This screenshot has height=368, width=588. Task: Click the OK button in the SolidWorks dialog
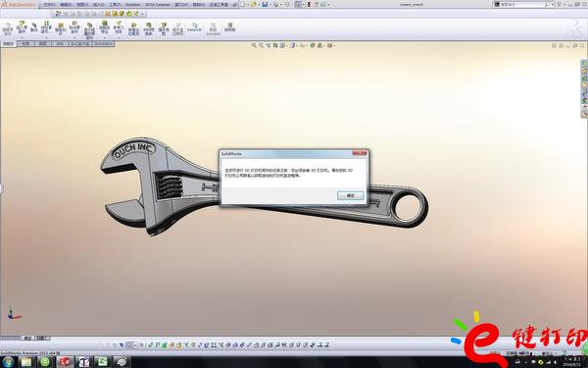[350, 195]
